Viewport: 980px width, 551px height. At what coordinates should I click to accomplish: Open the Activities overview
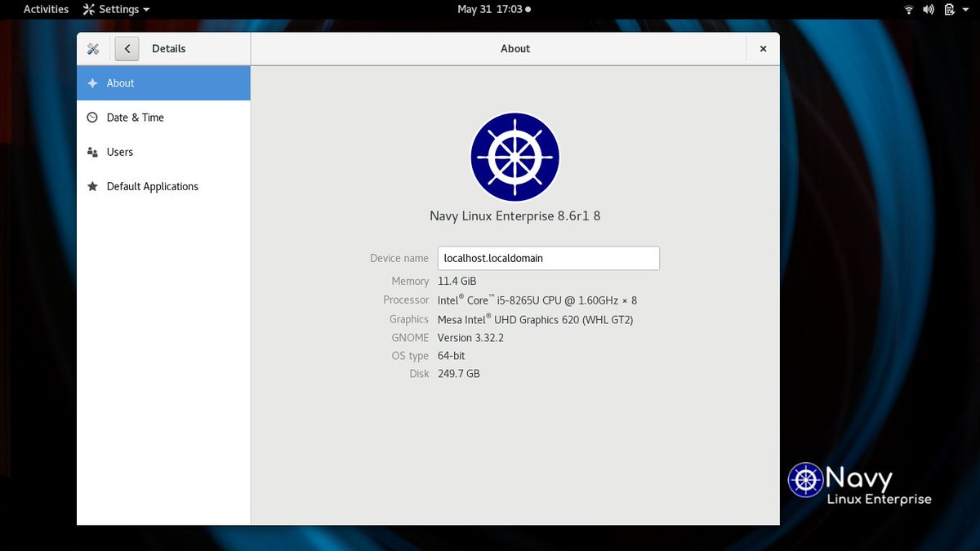46,9
